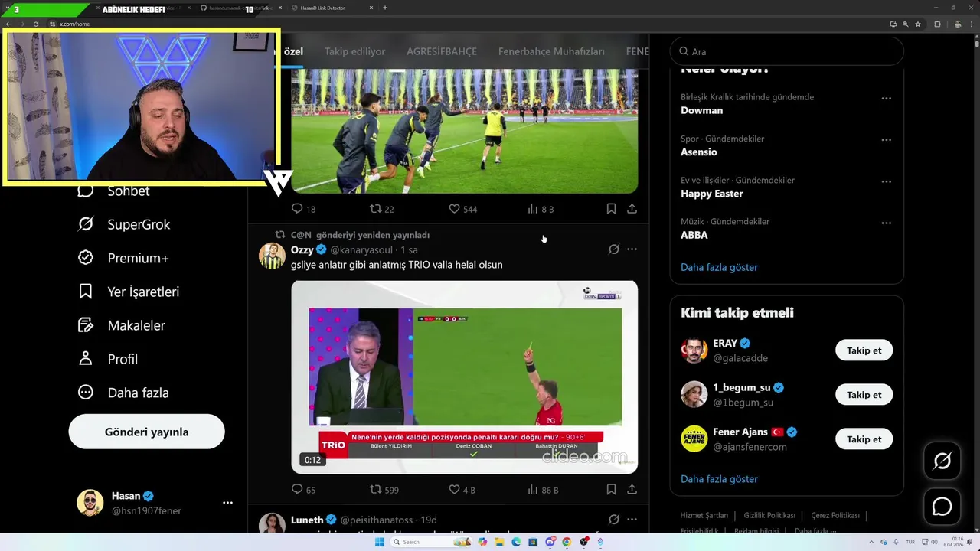Click the Gönderi yayınla button
This screenshot has width=980, height=551.
[x=146, y=432]
